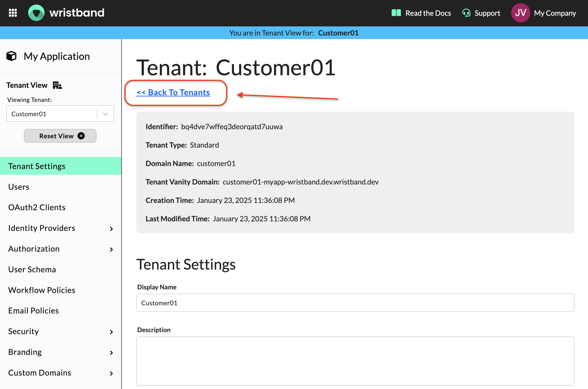Expand the Identity Providers chevron
588x389 pixels.
tap(112, 229)
